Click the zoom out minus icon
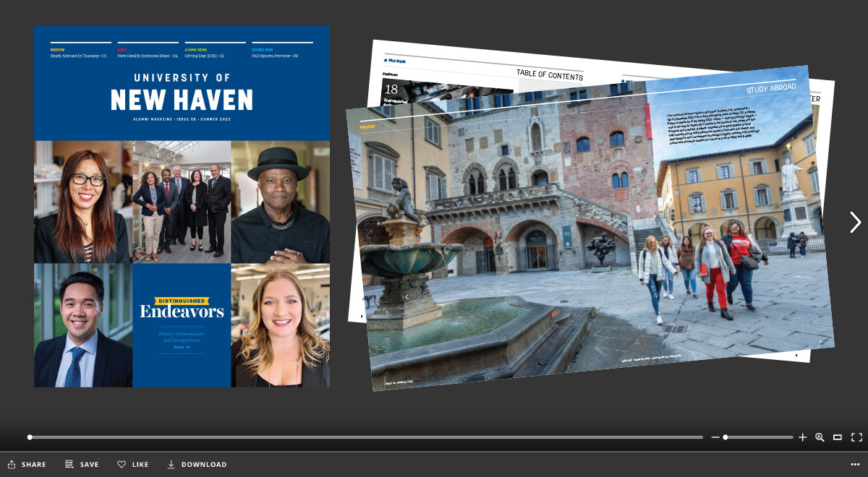Image resolution: width=868 pixels, height=477 pixels. [x=715, y=437]
